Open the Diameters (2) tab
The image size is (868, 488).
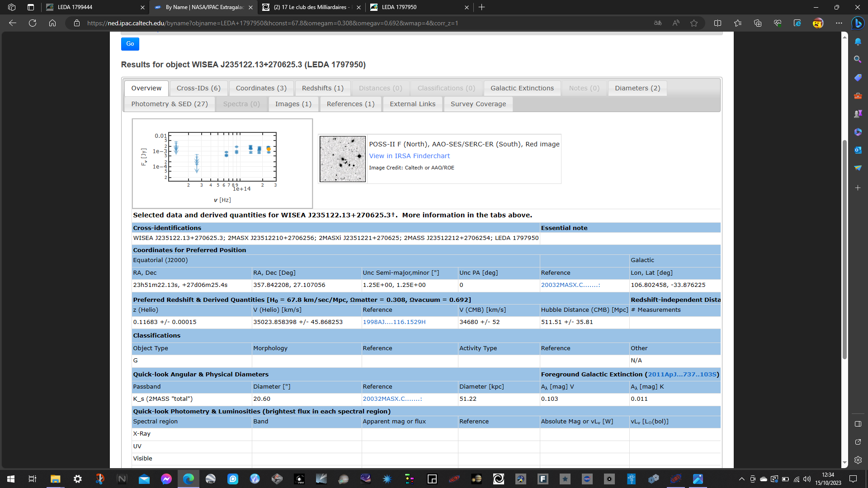pyautogui.click(x=637, y=88)
